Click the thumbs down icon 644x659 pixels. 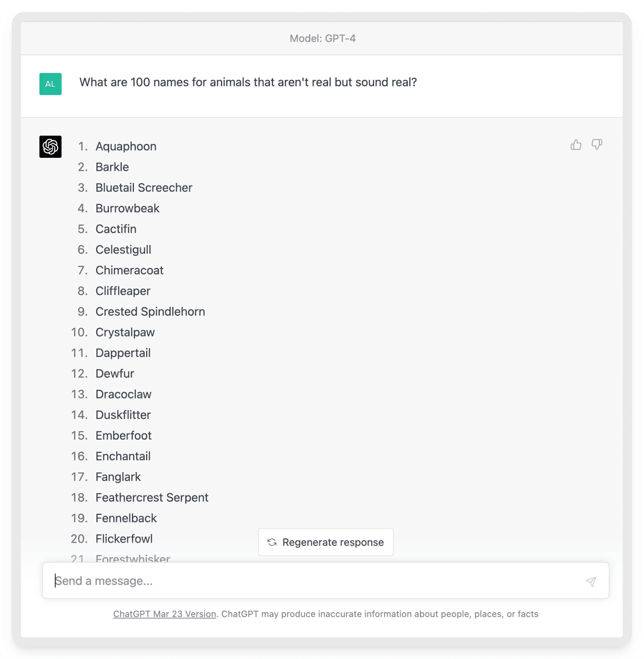(x=596, y=145)
